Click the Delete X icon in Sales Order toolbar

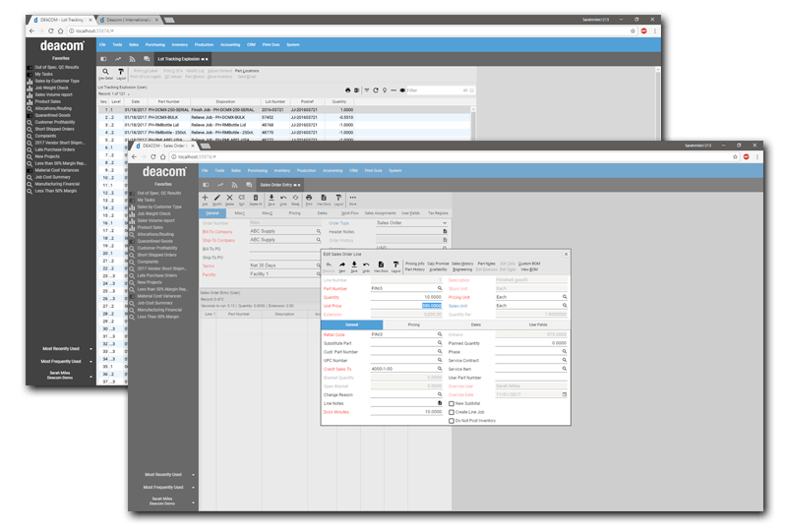coord(229,198)
